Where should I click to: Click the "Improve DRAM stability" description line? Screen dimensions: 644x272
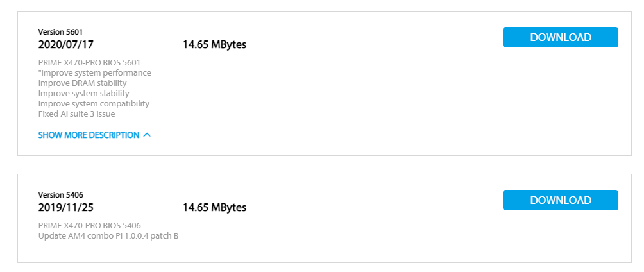82,83
